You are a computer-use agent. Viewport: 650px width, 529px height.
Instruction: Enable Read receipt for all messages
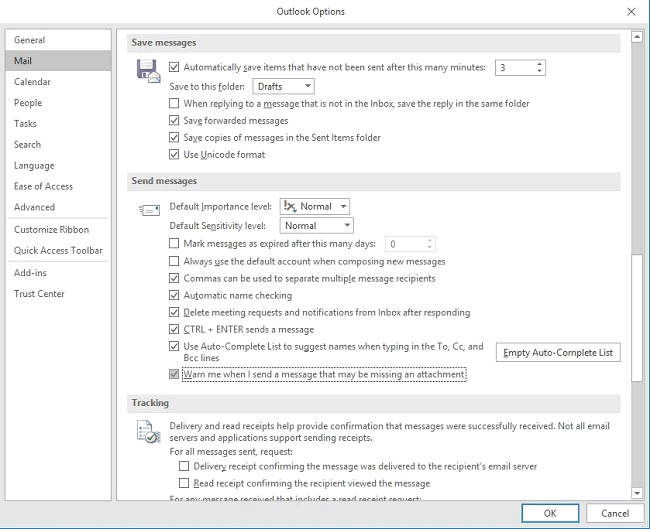(184, 483)
